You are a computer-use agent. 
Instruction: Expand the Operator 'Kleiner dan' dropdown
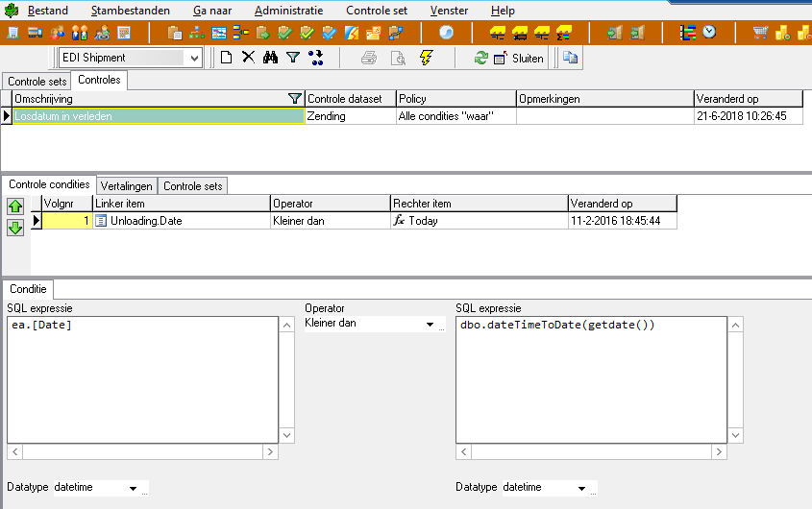pos(429,326)
